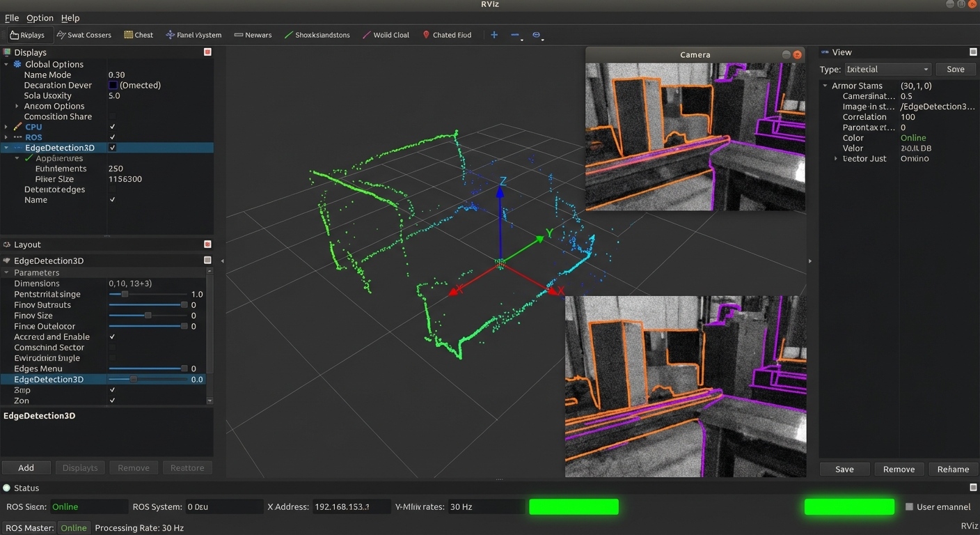This screenshot has width=980, height=535.
Task: Click the Reattore button in Displays panel
Action: click(187, 468)
